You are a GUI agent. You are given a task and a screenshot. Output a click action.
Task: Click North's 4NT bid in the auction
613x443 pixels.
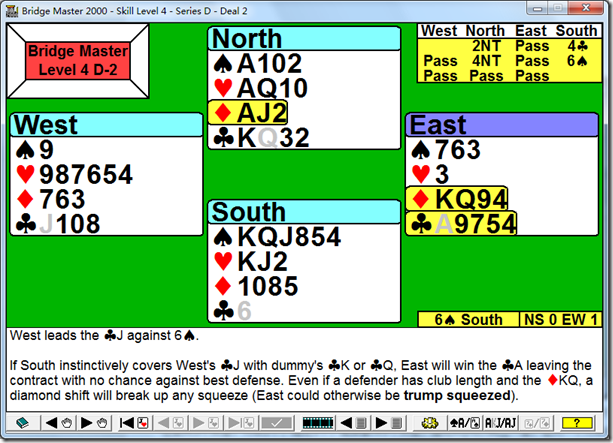486,61
